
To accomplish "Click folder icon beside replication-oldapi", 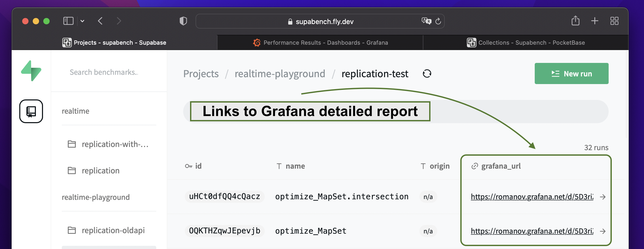I will 72,230.
